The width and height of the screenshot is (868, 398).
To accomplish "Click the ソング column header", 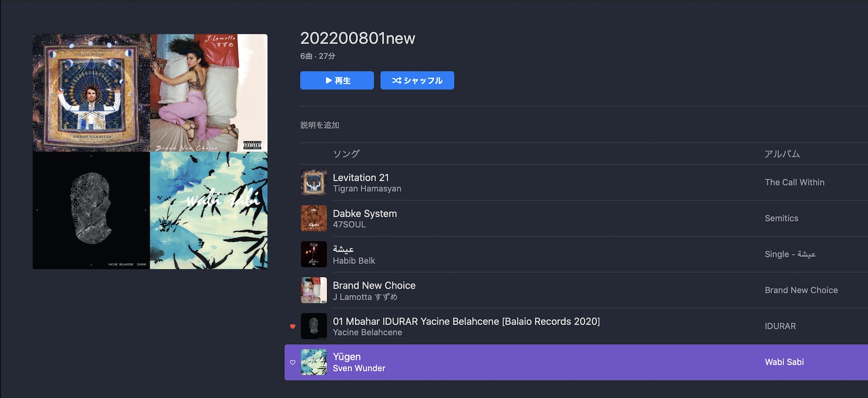I will click(x=346, y=154).
